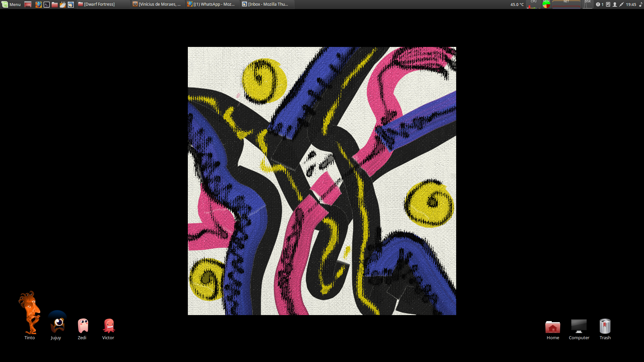
Task: Open the network connection plug applet
Action: [x=622, y=4]
